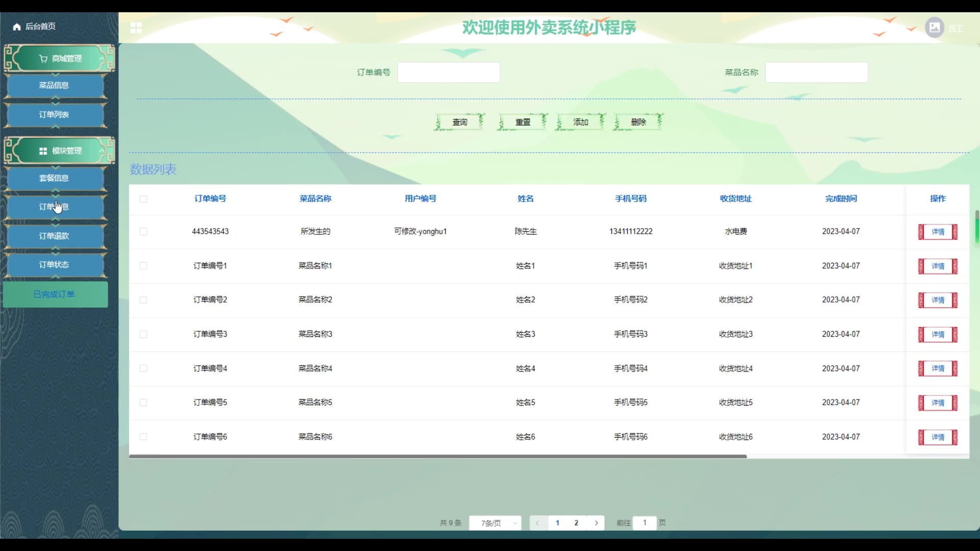980x551 pixels.
Task: Collapse the 模块管理 menu section
Action: pos(101,151)
